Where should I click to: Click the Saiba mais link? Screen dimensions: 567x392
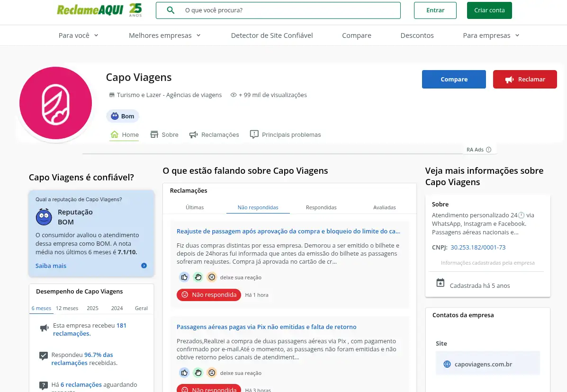click(x=51, y=266)
